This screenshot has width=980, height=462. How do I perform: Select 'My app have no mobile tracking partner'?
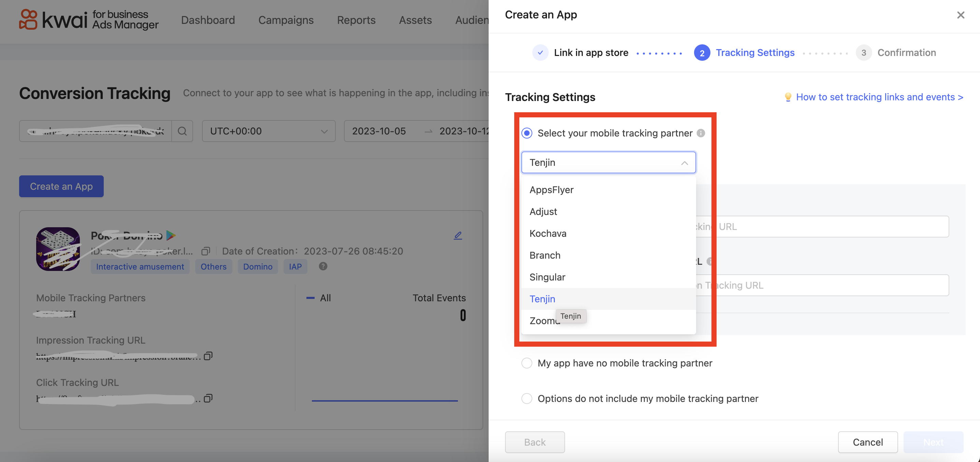point(527,363)
